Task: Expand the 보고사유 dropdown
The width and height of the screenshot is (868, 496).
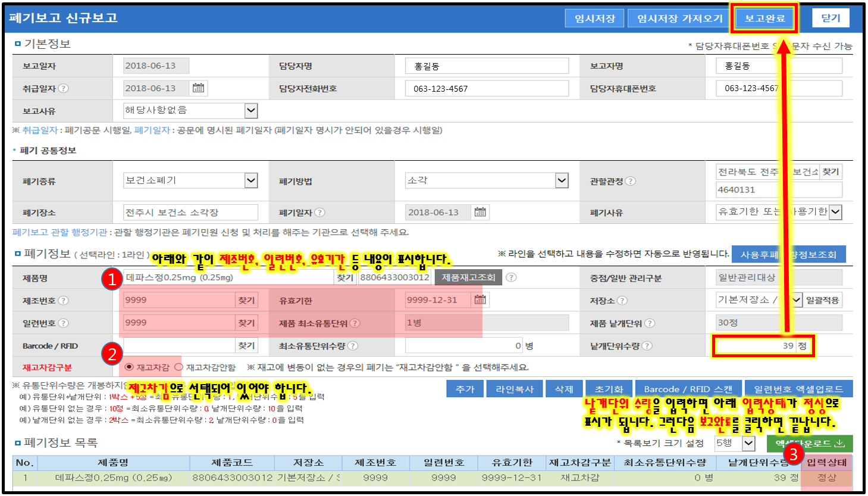Action: click(251, 111)
